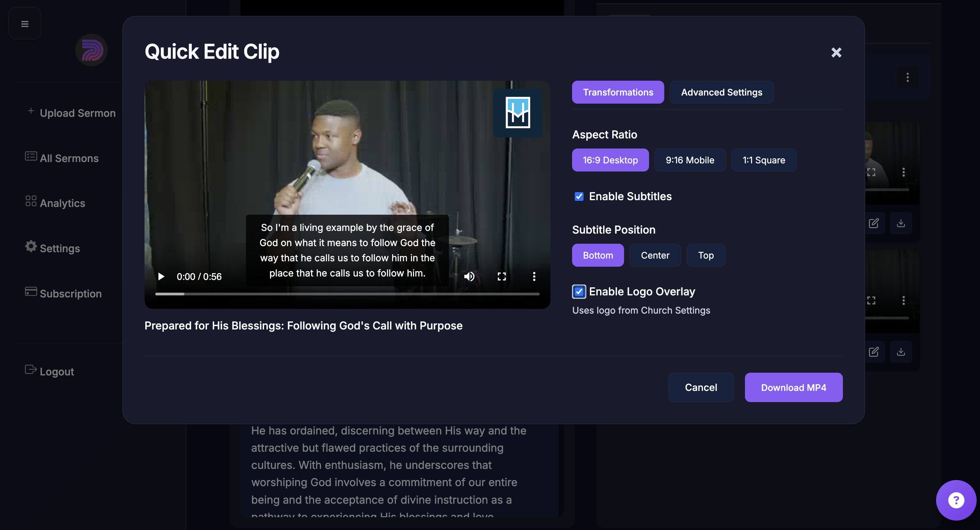Click the Settings gear icon
Screen dimensions: 980x530
point(31,246)
